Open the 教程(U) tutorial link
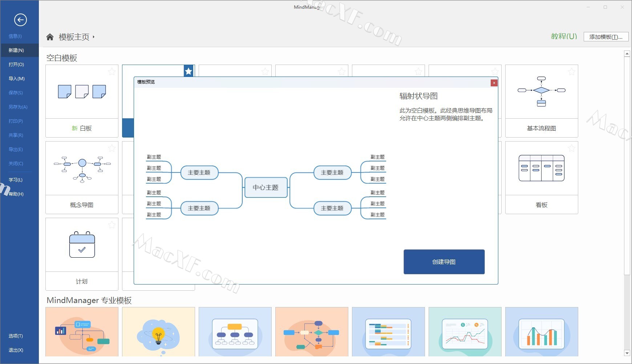 564,36
